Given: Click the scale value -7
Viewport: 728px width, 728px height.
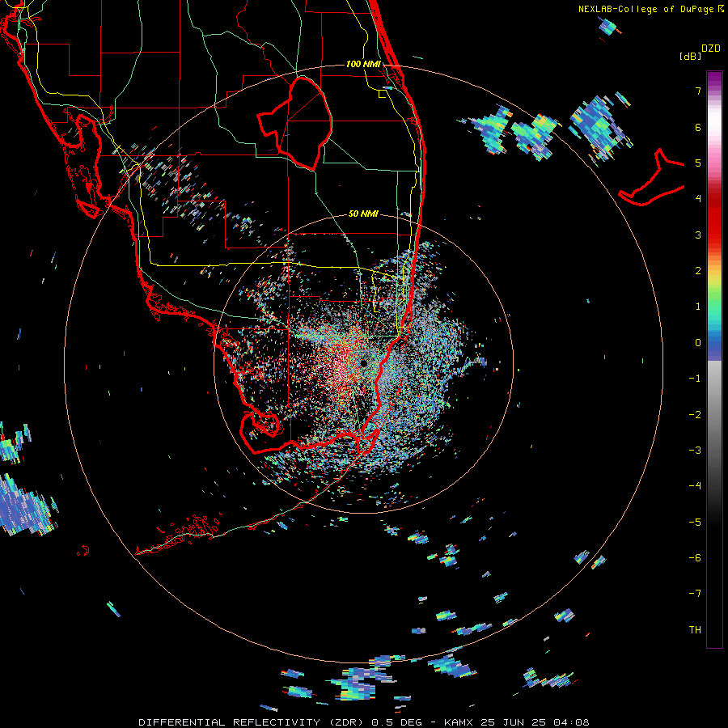Looking at the screenshot, I should tap(695, 594).
